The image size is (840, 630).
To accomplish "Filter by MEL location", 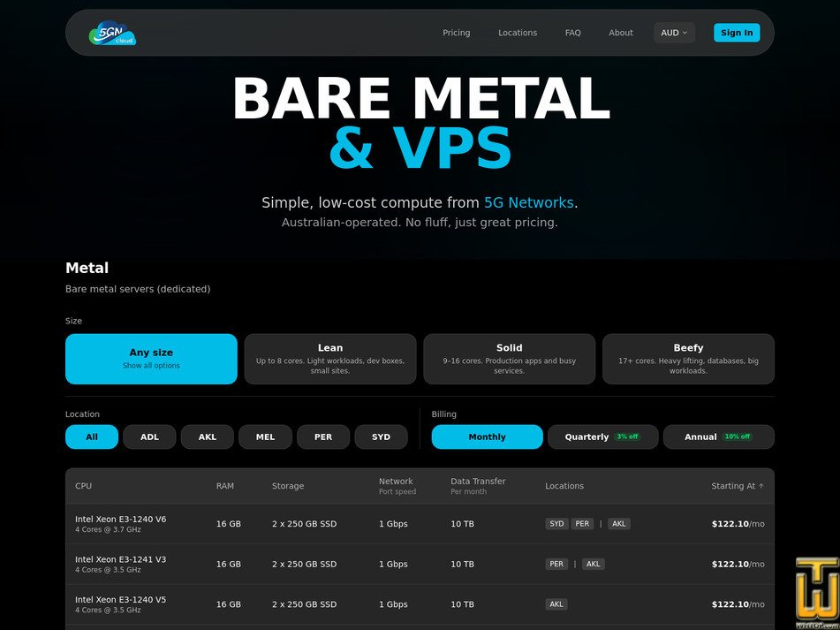I will [x=265, y=437].
